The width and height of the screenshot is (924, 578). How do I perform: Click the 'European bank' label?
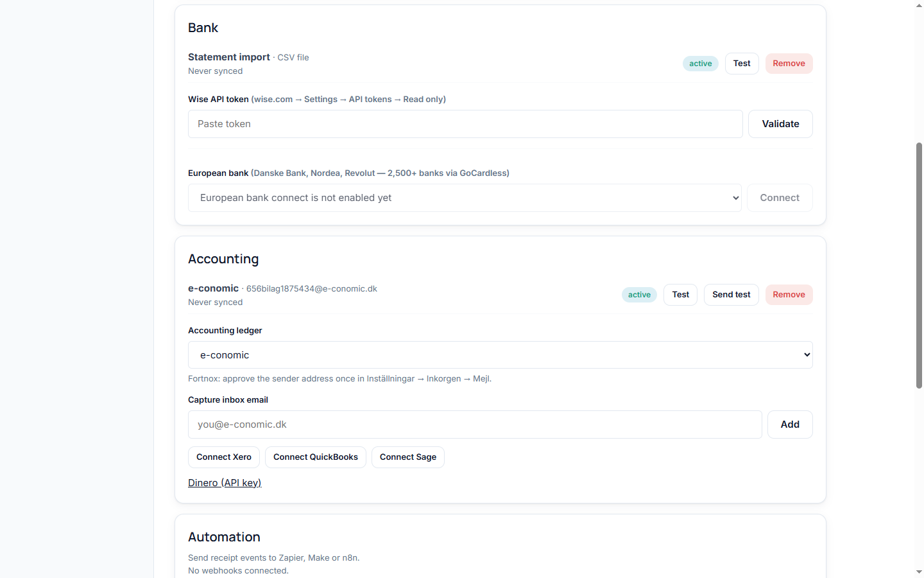218,173
